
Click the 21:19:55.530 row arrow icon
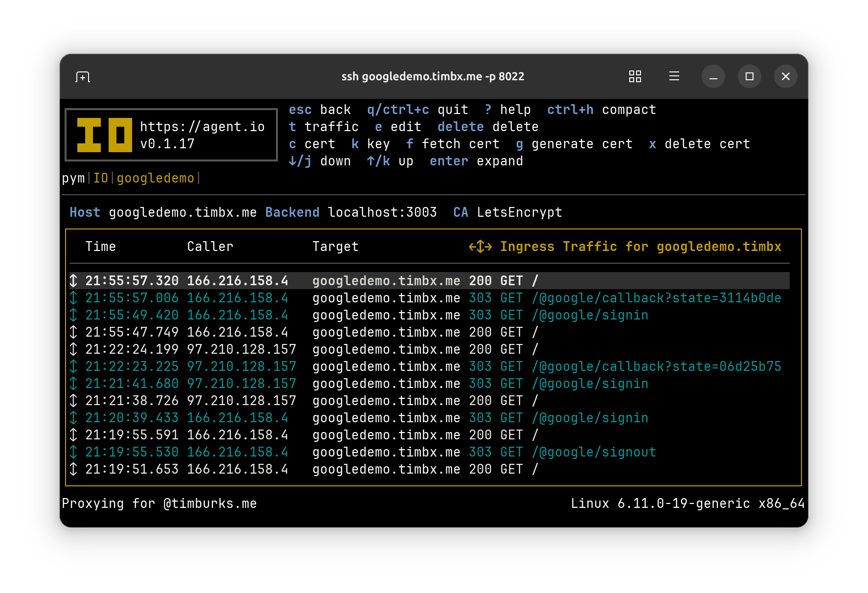click(73, 452)
